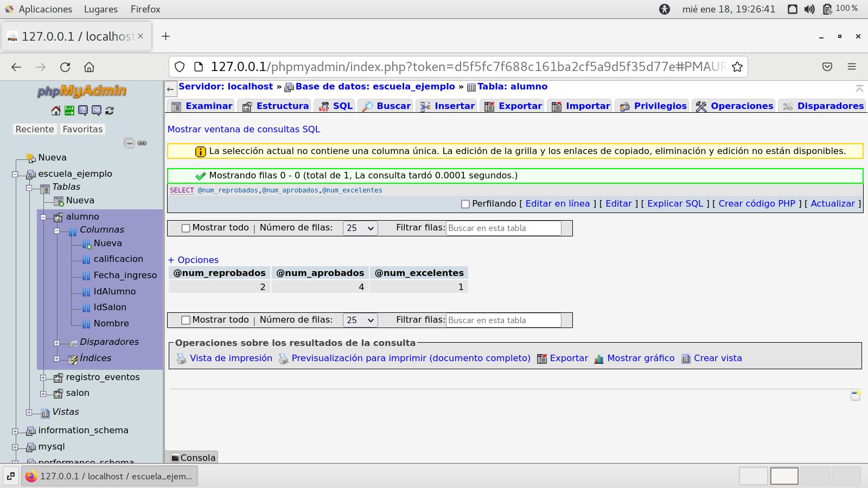868x488 pixels.
Task: Click the reload navigation panel icon
Action: pos(110,111)
